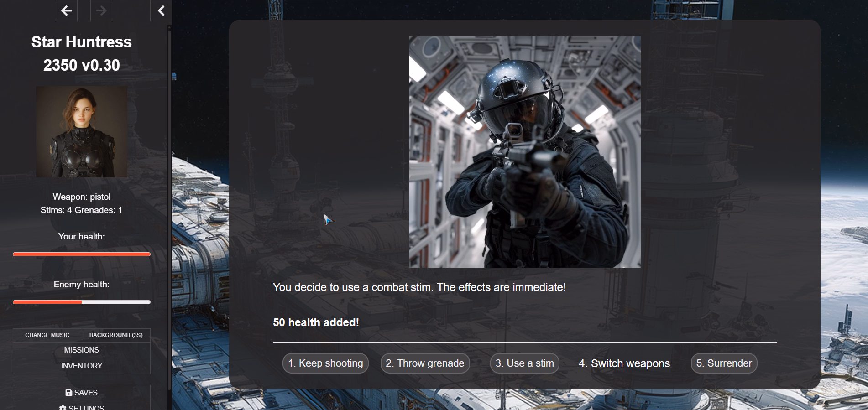
Task: Open Settings with the gear icon
Action: click(x=82, y=406)
